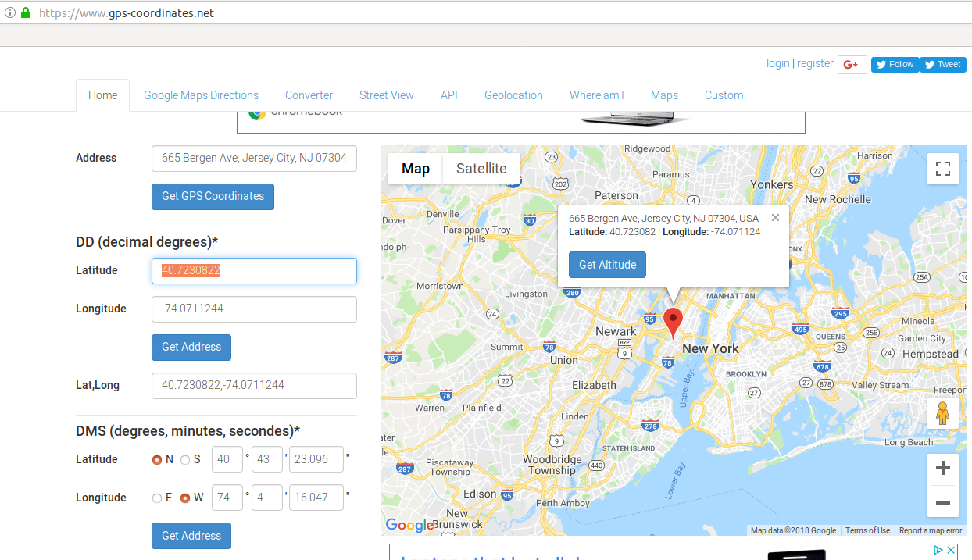Screen dimensions: 972x560
Task: Open the Geolocation tab
Action: tap(513, 95)
